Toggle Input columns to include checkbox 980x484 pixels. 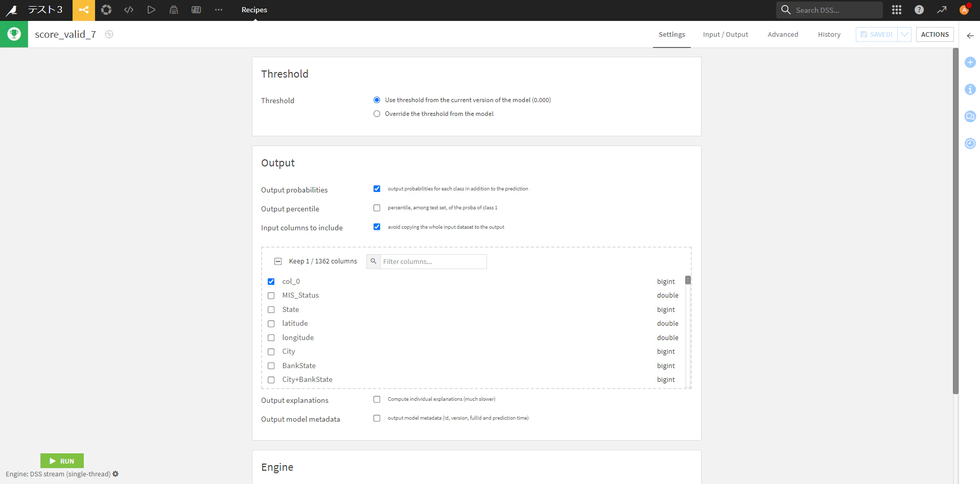pos(377,227)
